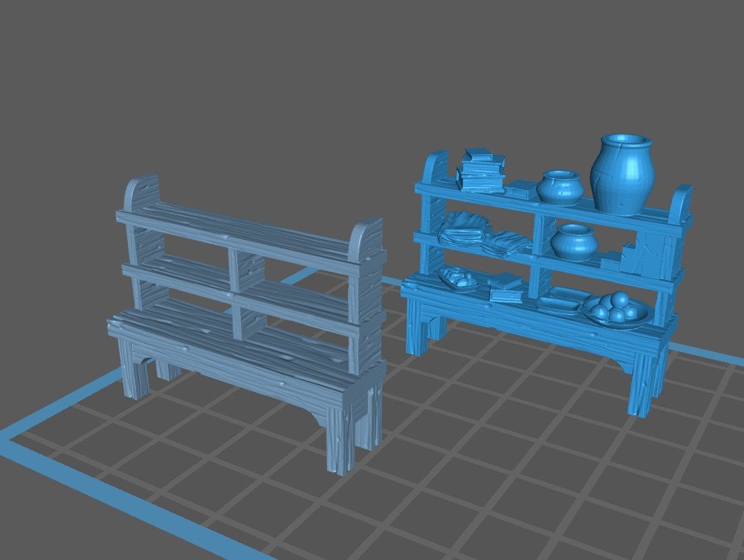Click the bread basket on the stocked bench
This screenshot has width=744, height=560.
pos(458,279)
